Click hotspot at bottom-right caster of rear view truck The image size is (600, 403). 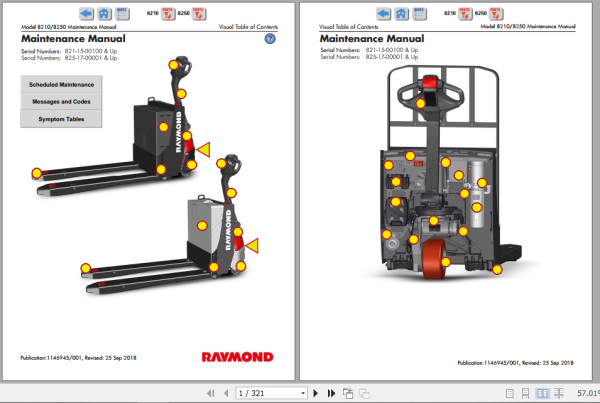[x=497, y=270]
